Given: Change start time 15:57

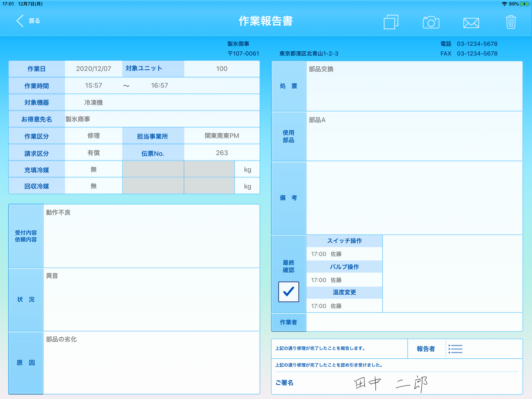Looking at the screenshot, I should pos(93,86).
